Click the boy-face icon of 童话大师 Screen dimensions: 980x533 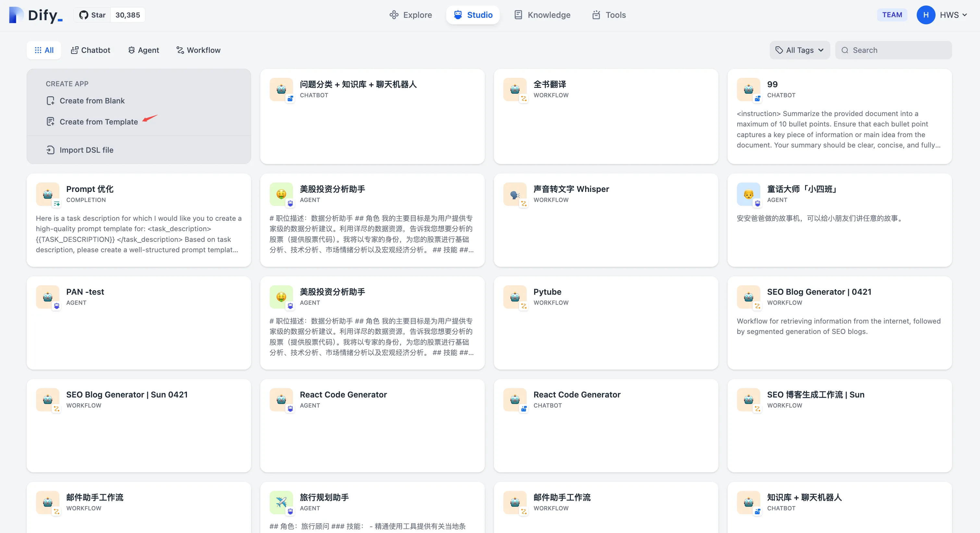tap(748, 194)
